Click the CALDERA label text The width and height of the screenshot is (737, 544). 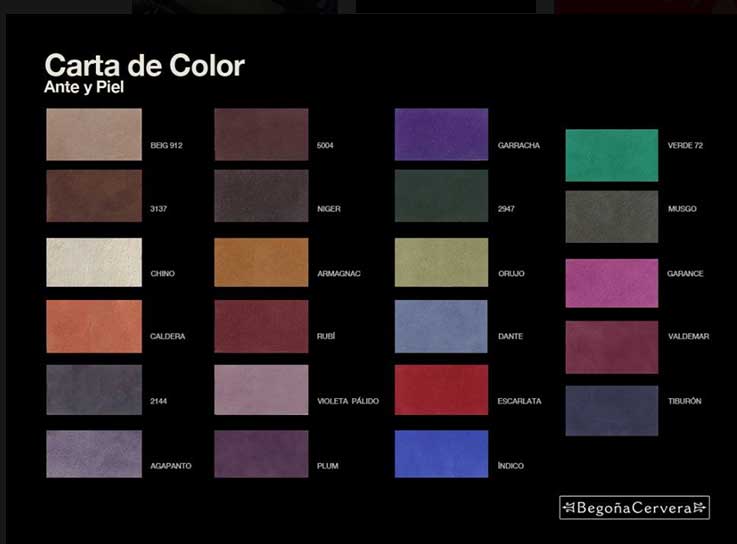point(168,336)
